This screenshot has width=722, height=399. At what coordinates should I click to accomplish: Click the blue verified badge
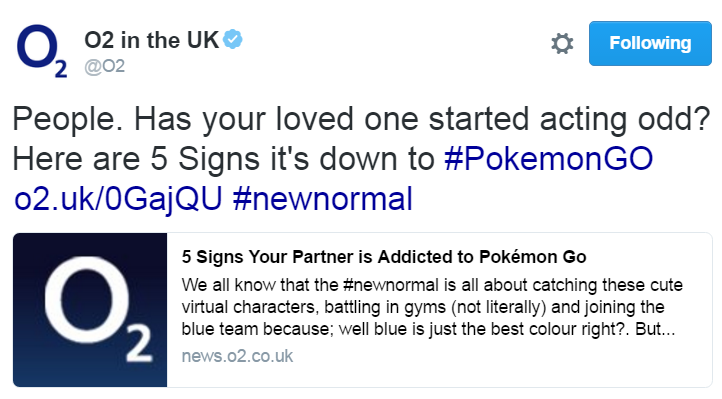(233, 39)
